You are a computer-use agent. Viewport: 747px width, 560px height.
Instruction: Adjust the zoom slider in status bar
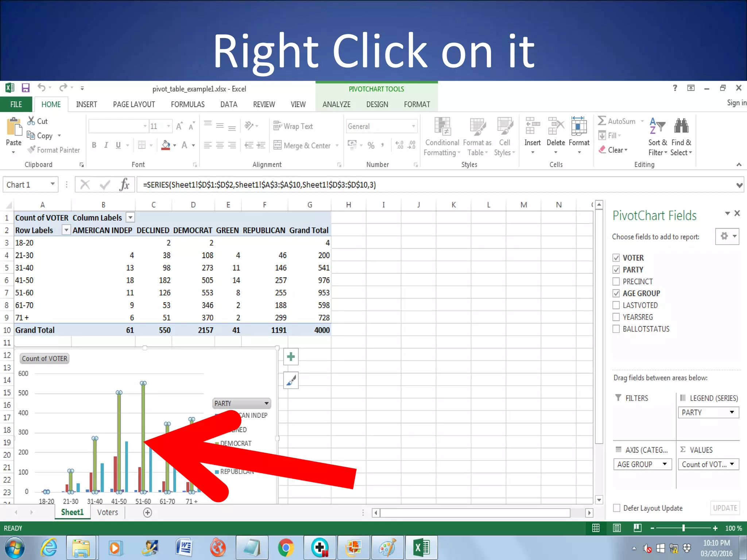(684, 528)
